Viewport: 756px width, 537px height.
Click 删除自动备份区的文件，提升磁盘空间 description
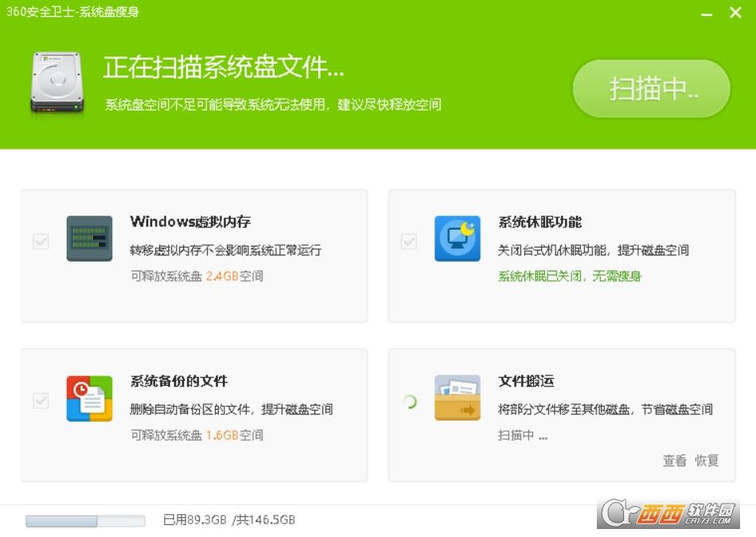tap(232, 409)
